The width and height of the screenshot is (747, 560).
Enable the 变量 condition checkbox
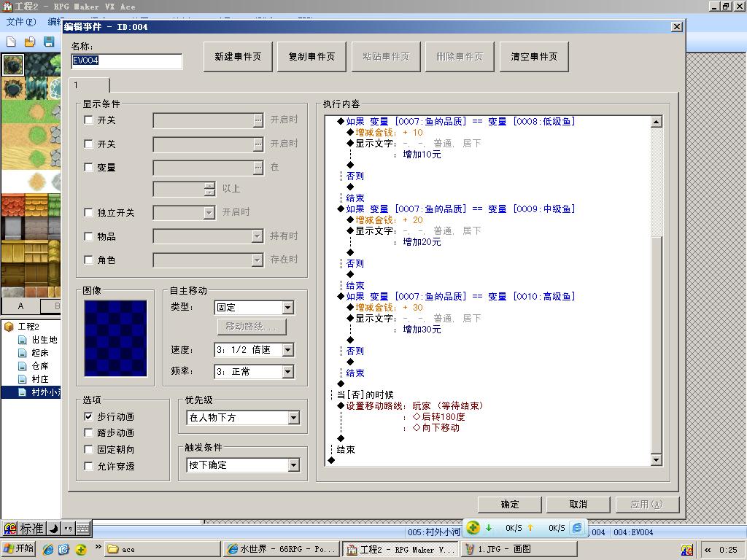(x=88, y=167)
